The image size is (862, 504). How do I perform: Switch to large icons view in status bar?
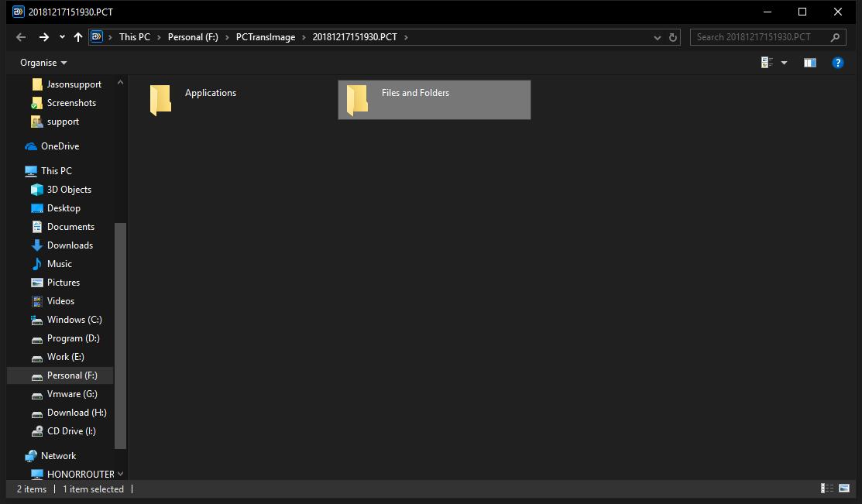844,488
